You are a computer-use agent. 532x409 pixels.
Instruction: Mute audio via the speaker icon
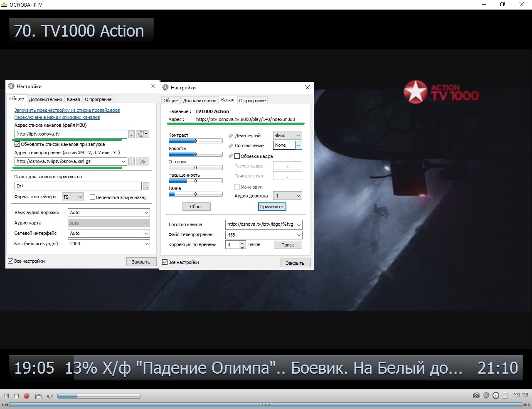pyautogui.click(x=50, y=396)
